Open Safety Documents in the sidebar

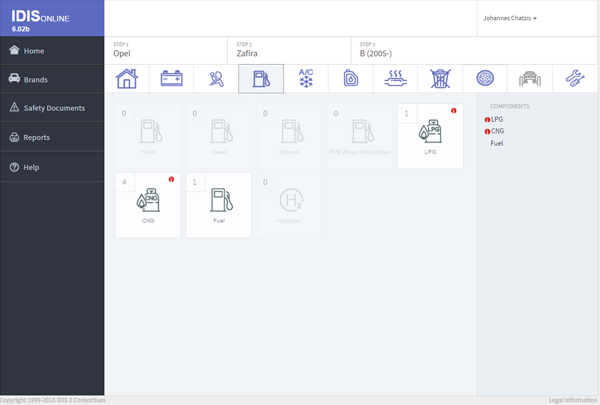52,108
